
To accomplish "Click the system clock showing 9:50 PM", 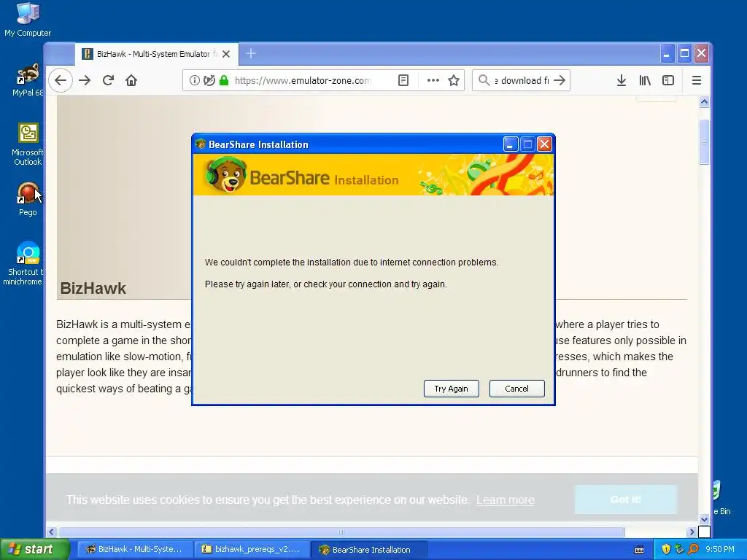I will (720, 549).
